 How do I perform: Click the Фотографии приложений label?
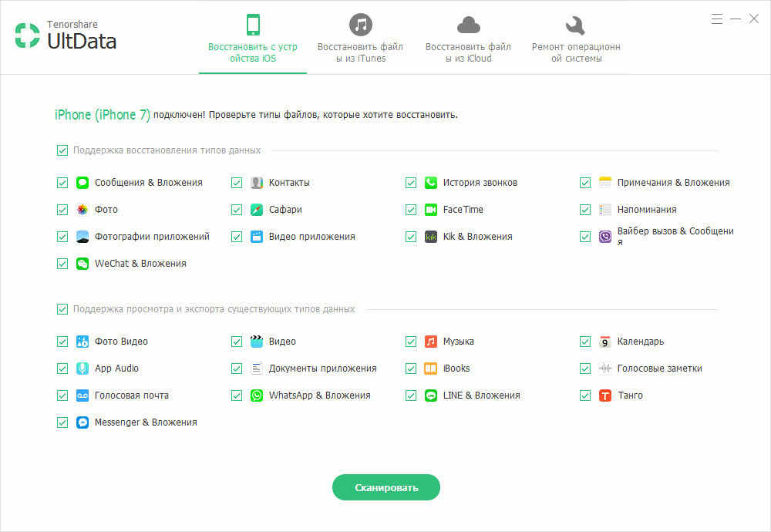[152, 237]
